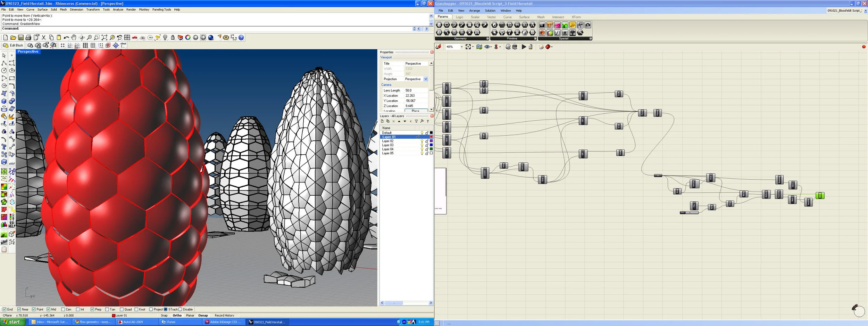The width and height of the screenshot is (868, 326).
Task: Click the four-viewport layout icon
Action: (127, 38)
